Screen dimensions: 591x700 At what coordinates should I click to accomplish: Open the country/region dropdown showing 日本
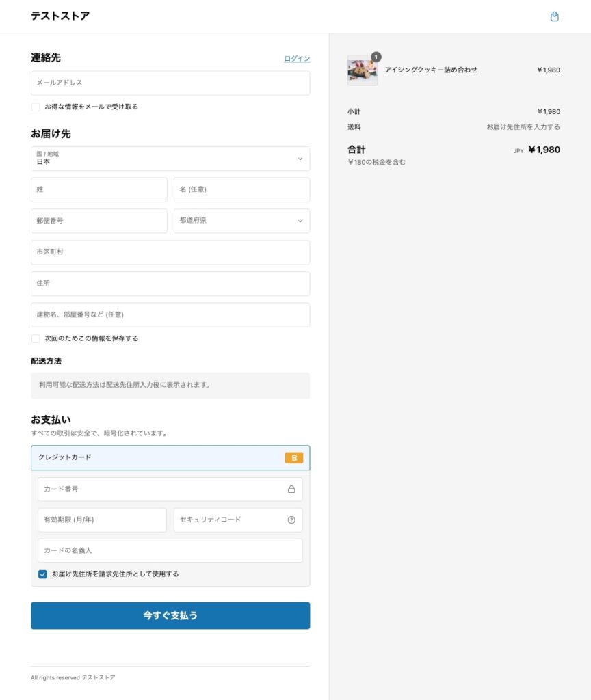click(x=170, y=159)
